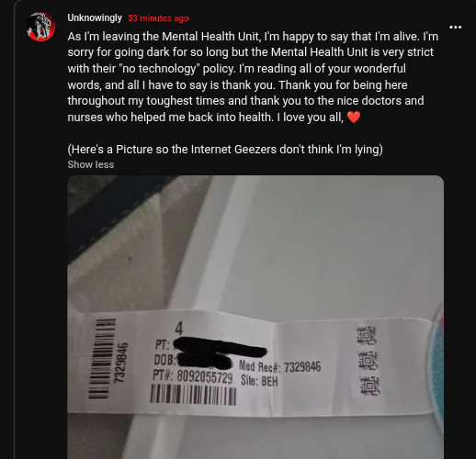Image resolution: width=476 pixels, height=459 pixels.
Task: Collapse the post with Show less
Action: click(91, 164)
